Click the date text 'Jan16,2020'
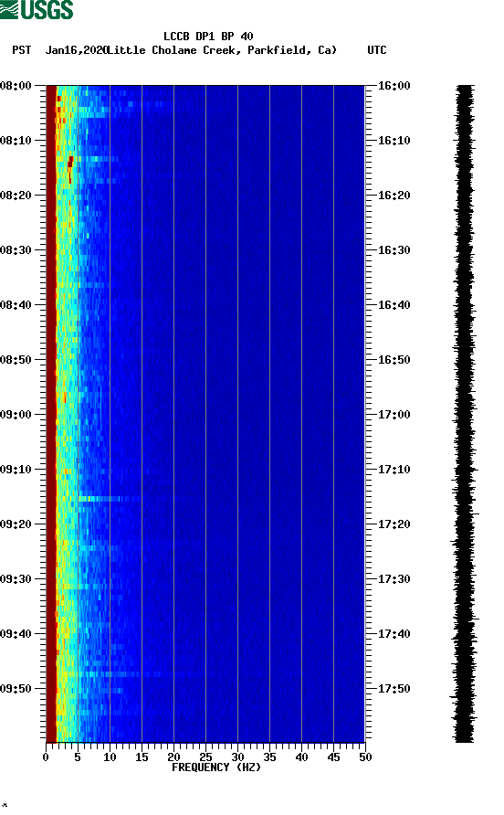Viewport: 504px width, 815px height. tap(76, 50)
